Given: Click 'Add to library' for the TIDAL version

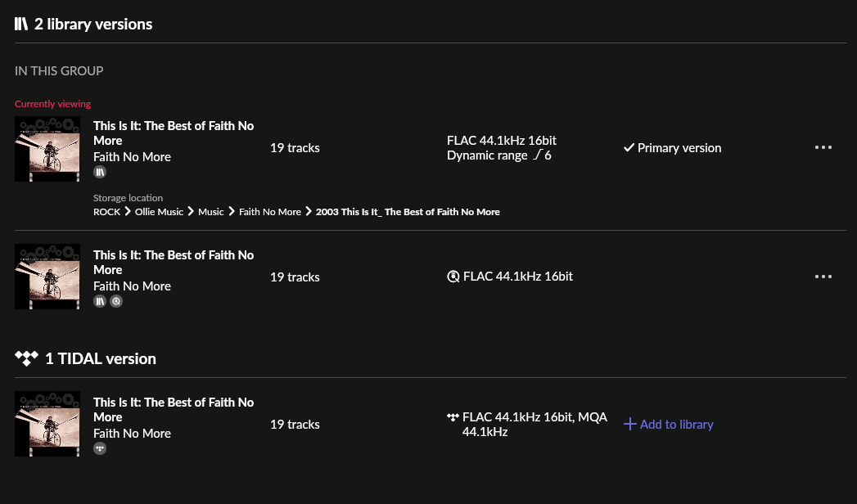Looking at the screenshot, I should pyautogui.click(x=676, y=424).
